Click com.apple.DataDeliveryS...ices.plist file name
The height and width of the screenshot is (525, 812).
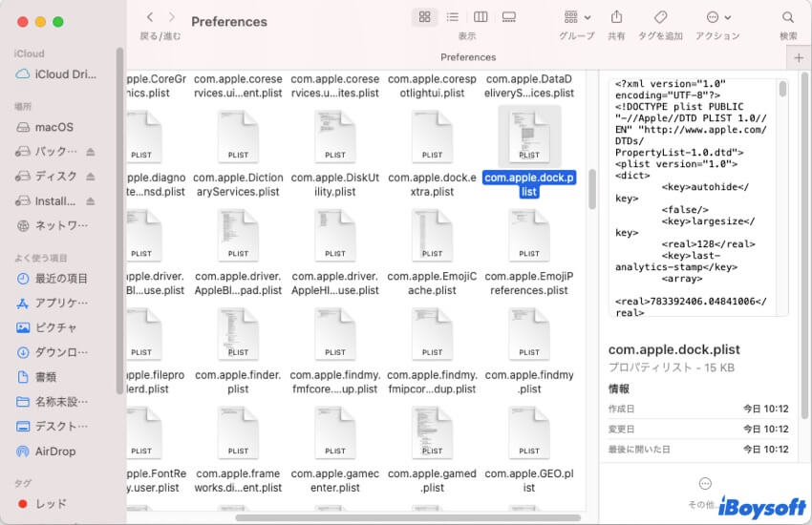(x=529, y=86)
